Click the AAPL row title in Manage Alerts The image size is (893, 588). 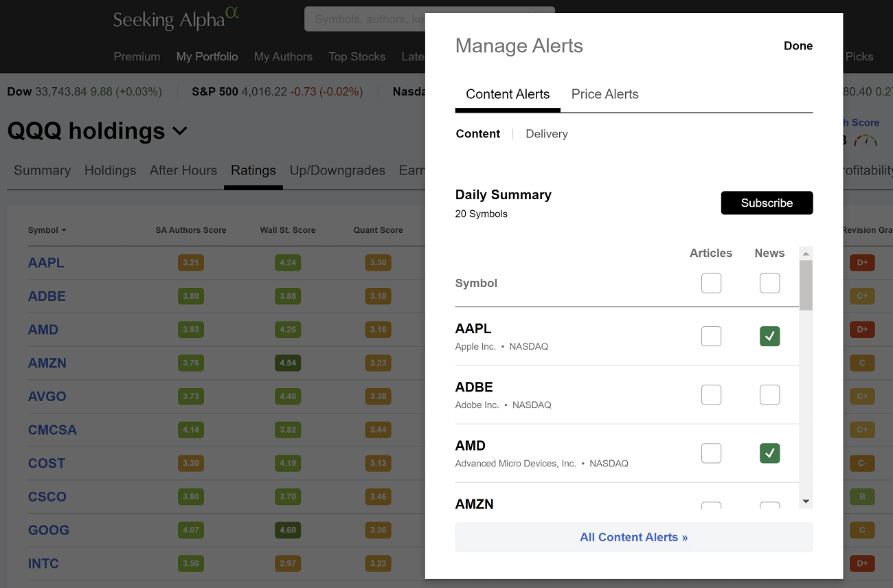473,328
